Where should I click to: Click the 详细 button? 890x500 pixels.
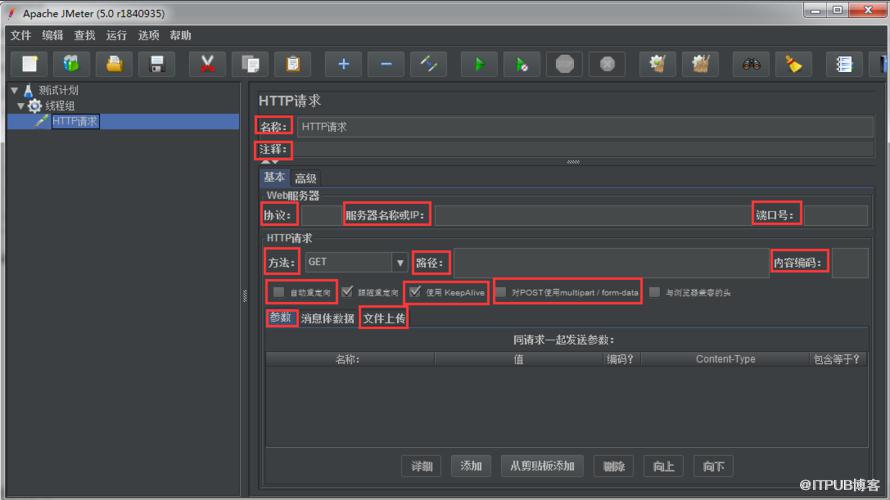[x=422, y=466]
